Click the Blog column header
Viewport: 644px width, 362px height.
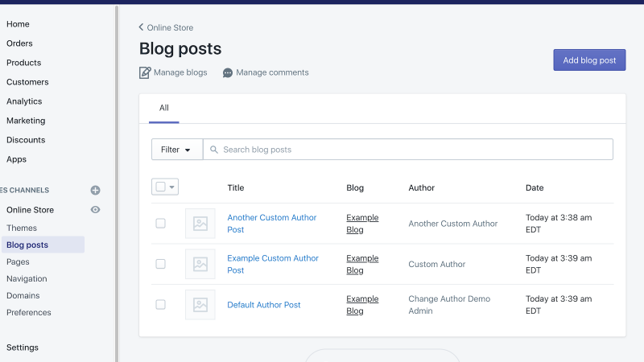(x=355, y=187)
